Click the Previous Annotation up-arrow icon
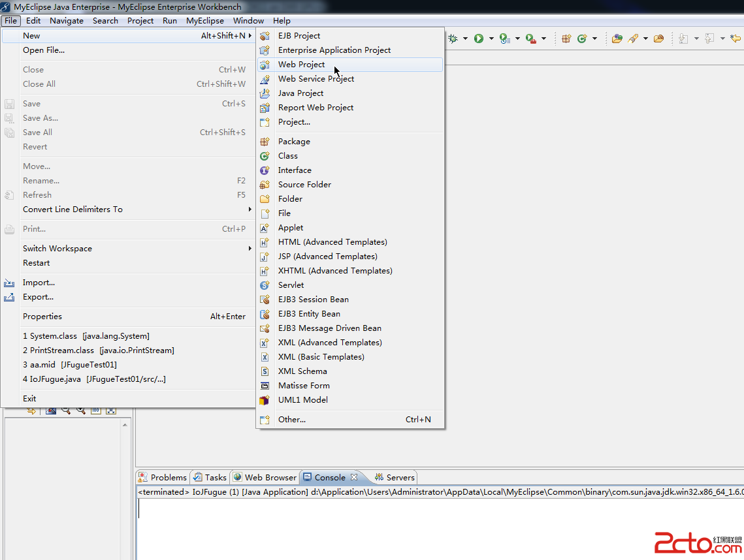 709,39
